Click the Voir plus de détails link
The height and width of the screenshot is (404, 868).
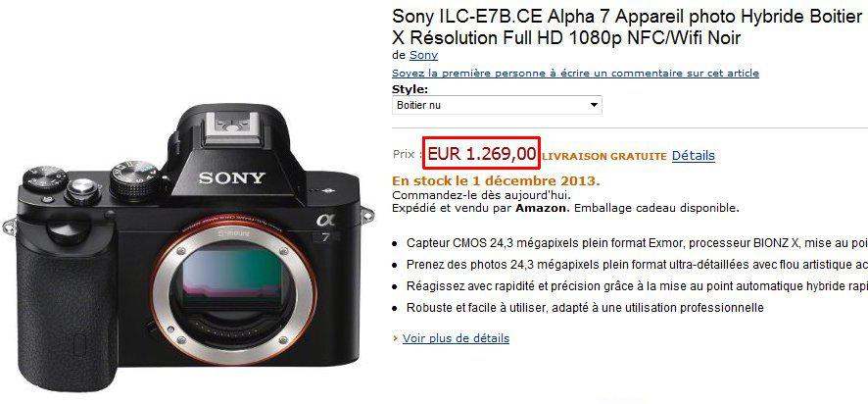tap(456, 338)
